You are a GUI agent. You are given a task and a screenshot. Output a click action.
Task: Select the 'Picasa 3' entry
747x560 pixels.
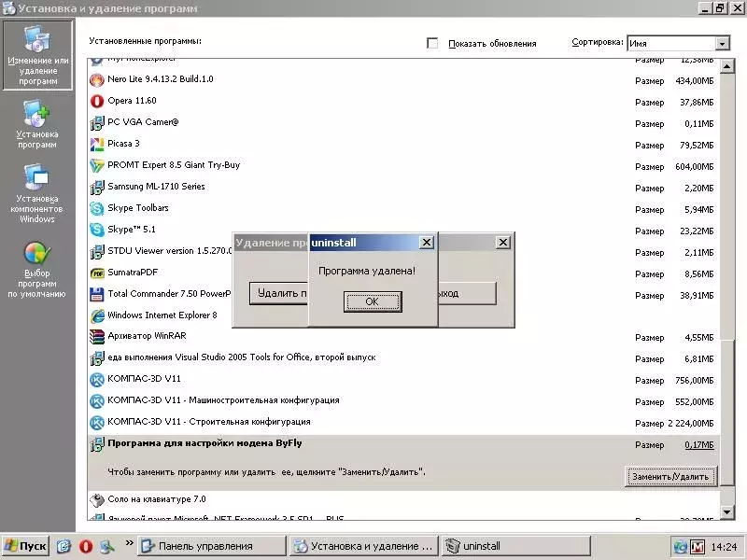click(404, 145)
